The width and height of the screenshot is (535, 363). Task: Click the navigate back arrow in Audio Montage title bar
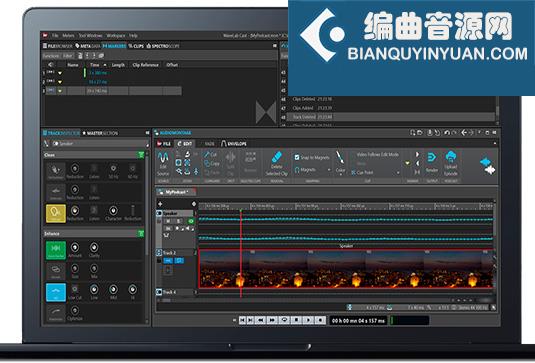coord(464,133)
